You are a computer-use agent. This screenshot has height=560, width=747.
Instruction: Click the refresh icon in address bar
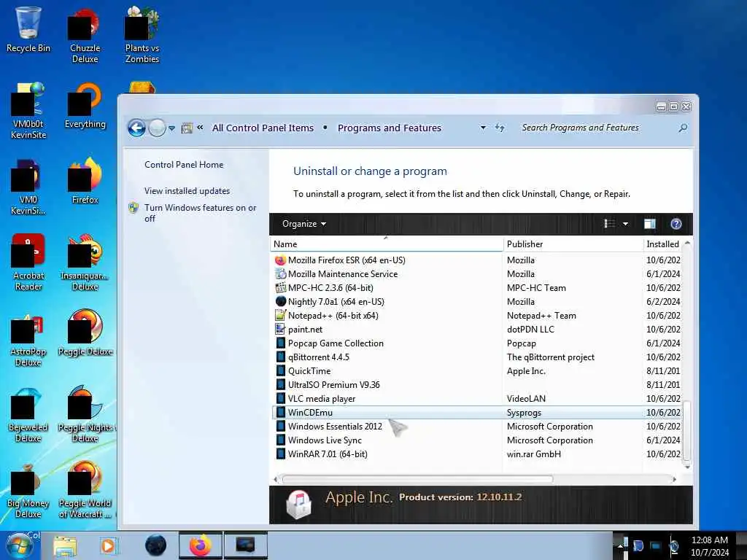pos(499,128)
